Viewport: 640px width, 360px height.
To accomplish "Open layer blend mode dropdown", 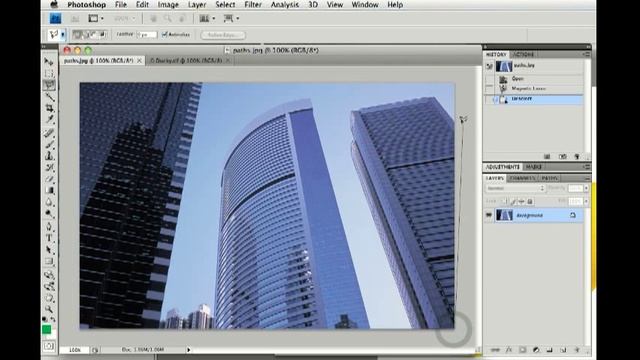I will click(x=515, y=188).
